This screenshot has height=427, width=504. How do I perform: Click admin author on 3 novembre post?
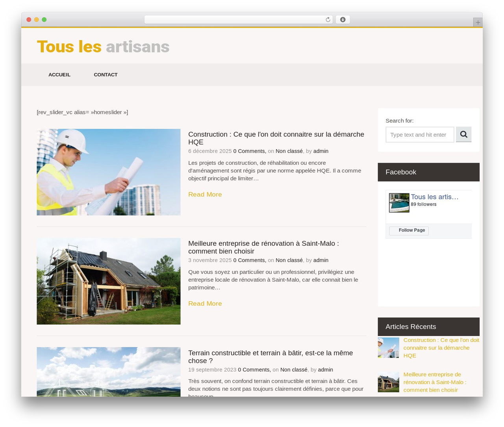(x=321, y=260)
